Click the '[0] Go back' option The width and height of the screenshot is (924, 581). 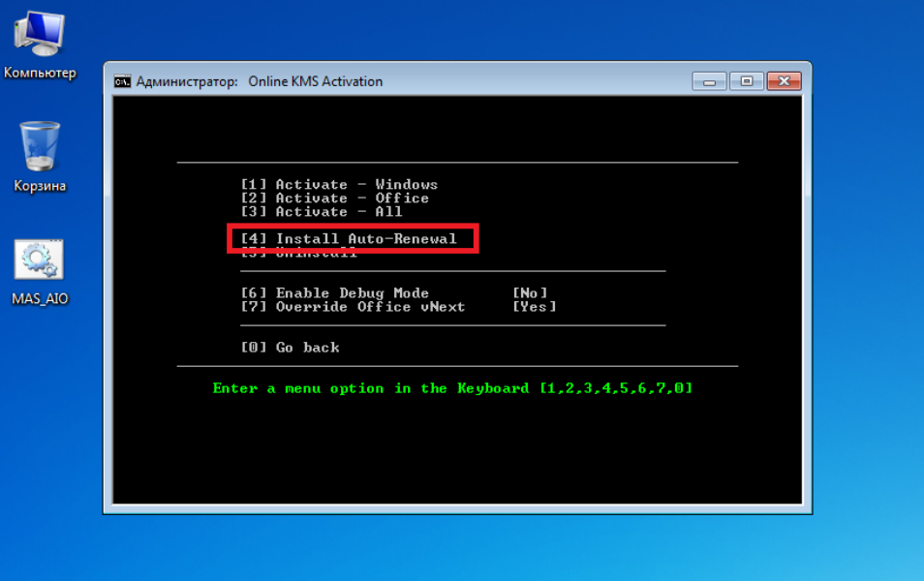tap(290, 348)
